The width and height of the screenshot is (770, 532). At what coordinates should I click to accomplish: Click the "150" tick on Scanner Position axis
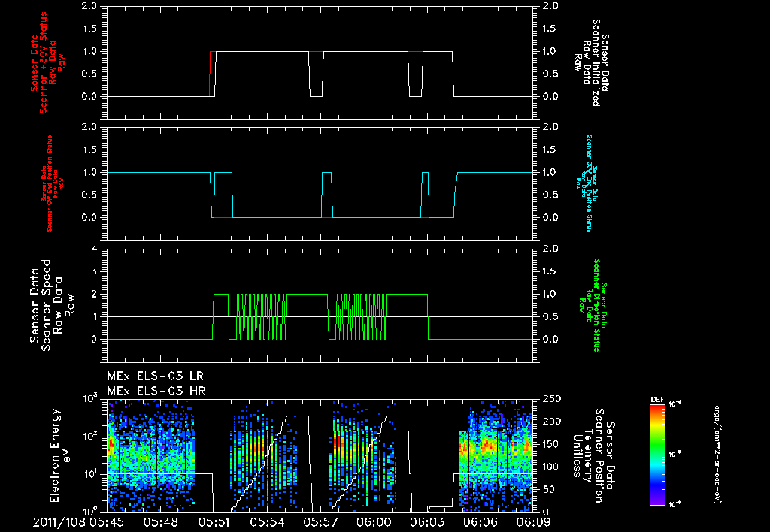pyautogui.click(x=550, y=444)
